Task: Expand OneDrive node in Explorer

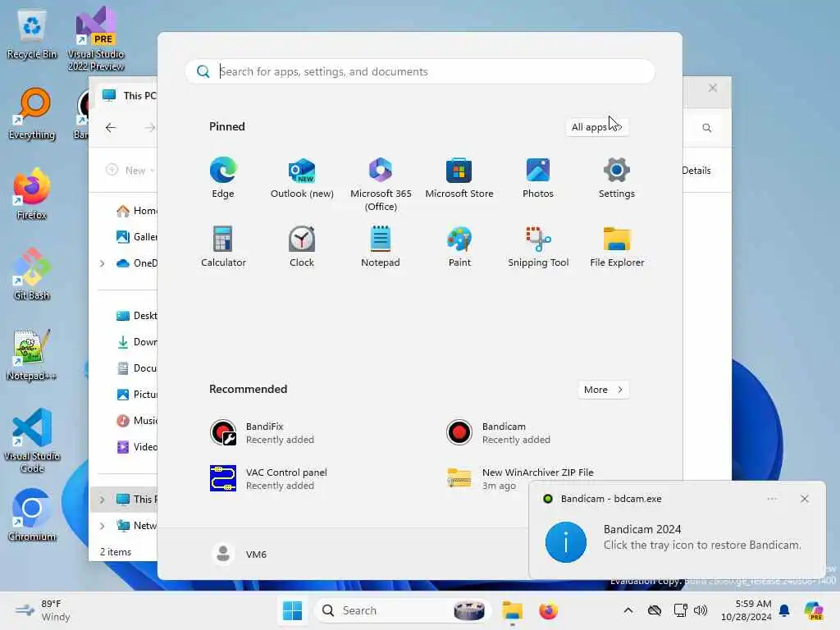Action: tap(102, 263)
